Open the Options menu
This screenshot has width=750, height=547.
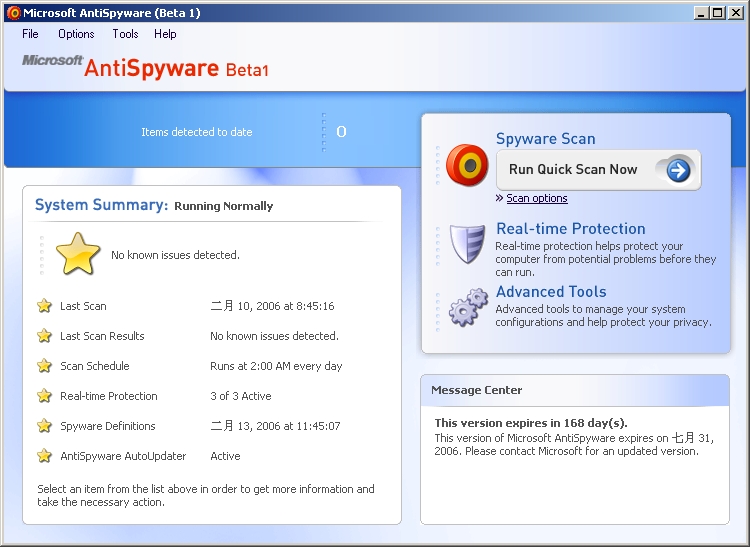pos(76,34)
